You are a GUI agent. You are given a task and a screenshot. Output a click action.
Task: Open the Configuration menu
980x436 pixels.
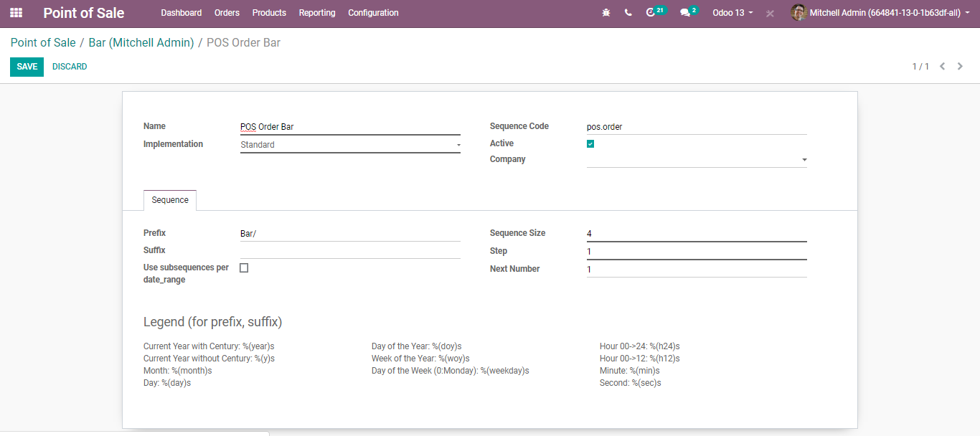pos(373,13)
